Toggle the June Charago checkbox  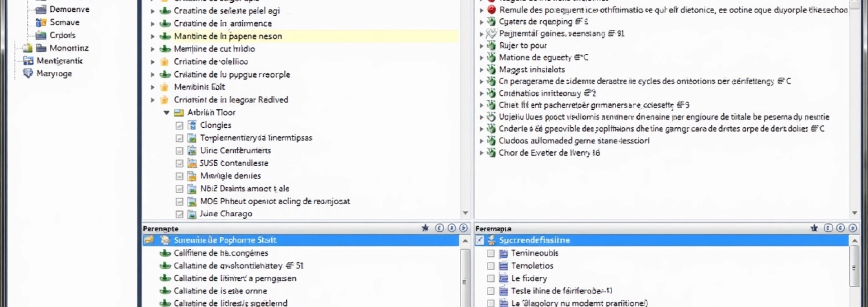pyautogui.click(x=179, y=214)
